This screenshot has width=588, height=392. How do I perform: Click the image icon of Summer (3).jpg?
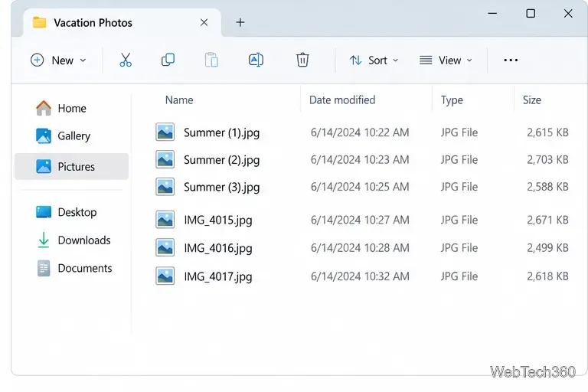click(165, 187)
